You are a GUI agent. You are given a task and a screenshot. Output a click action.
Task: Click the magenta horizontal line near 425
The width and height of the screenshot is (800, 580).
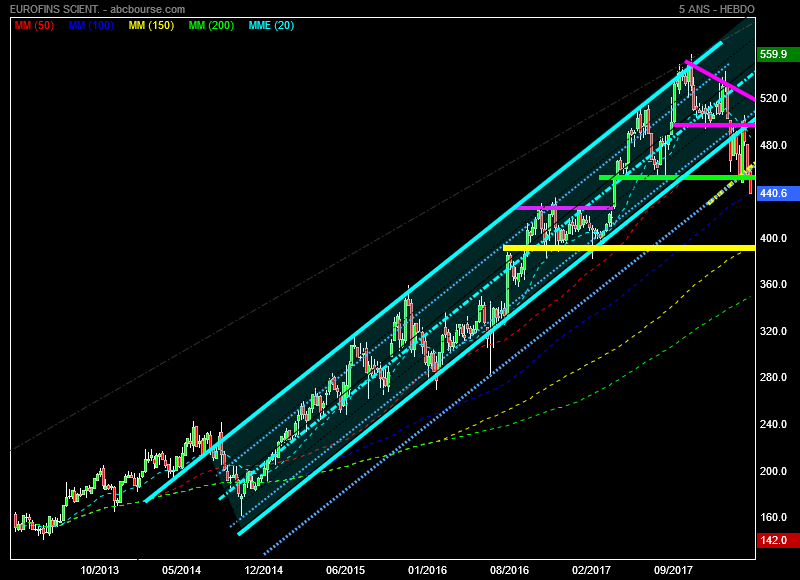(564, 208)
